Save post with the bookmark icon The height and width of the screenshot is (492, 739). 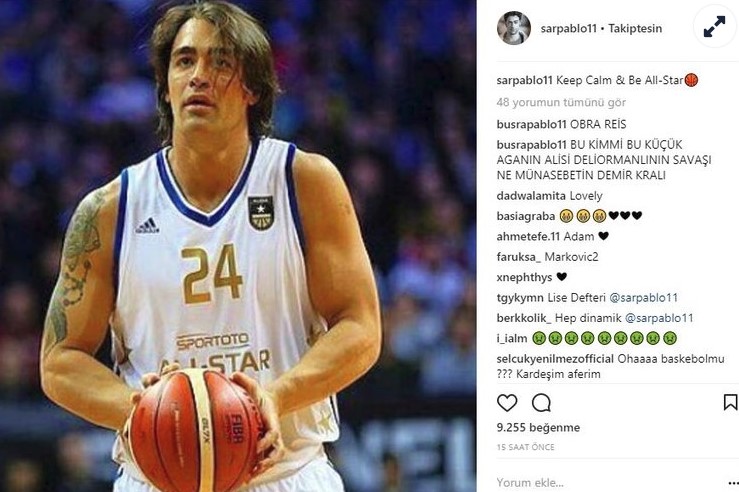(731, 402)
